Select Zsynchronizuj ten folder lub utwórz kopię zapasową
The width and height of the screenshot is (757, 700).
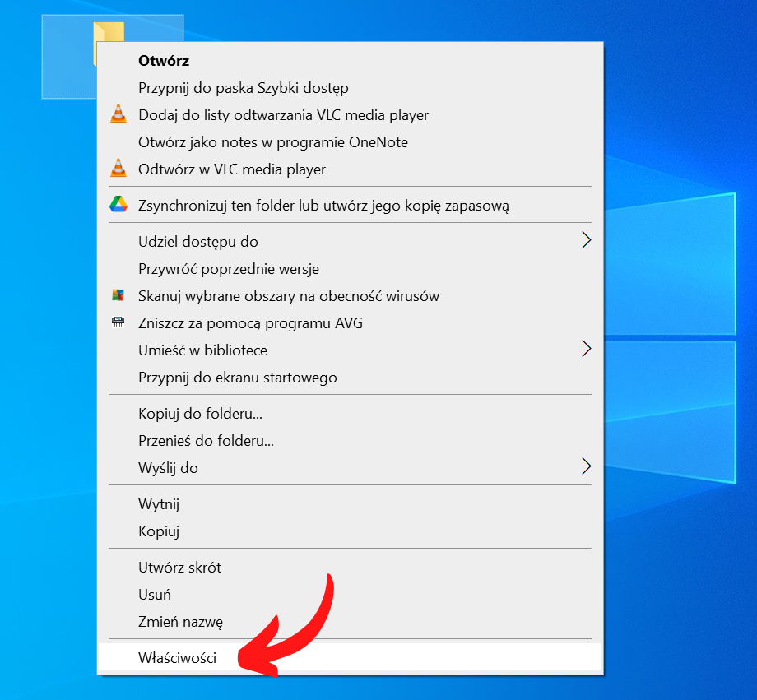coord(351,205)
